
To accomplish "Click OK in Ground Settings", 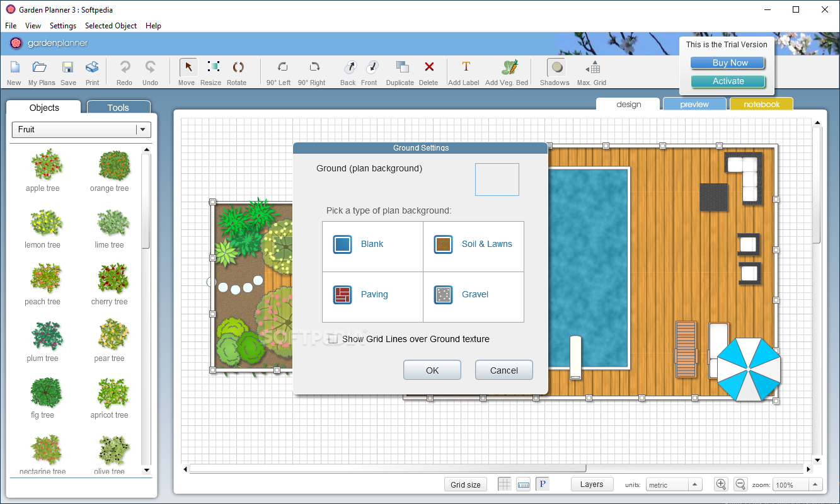I will tap(432, 370).
